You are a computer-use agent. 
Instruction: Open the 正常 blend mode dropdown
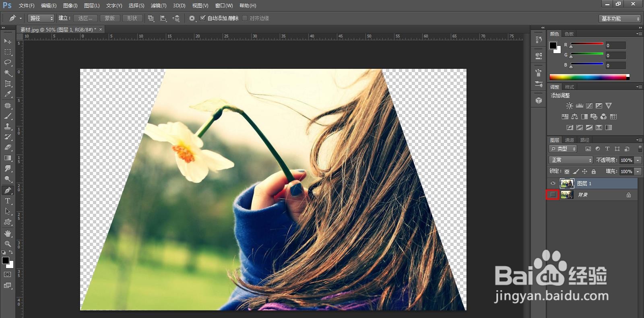[x=571, y=160]
